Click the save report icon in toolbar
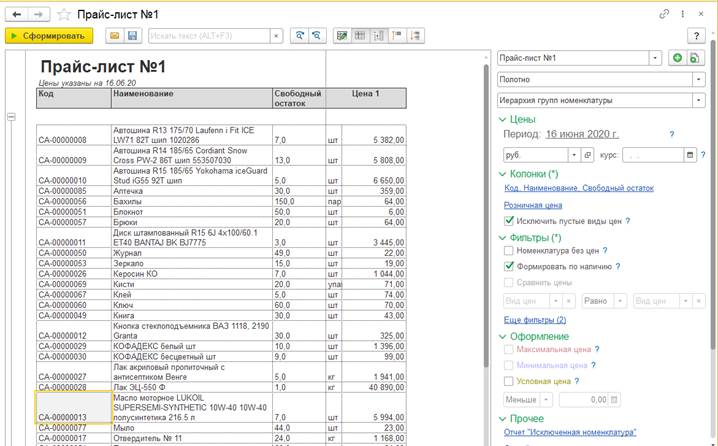 coord(132,35)
